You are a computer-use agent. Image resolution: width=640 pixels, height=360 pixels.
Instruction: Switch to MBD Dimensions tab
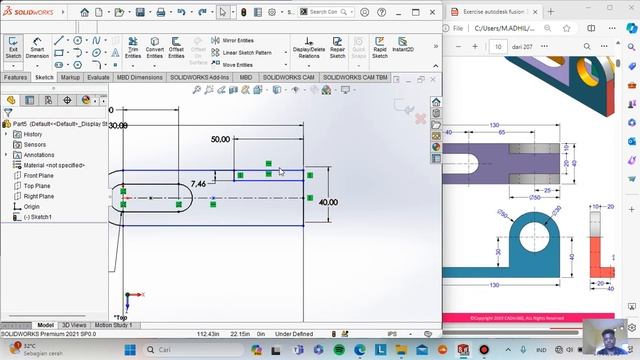(140, 77)
